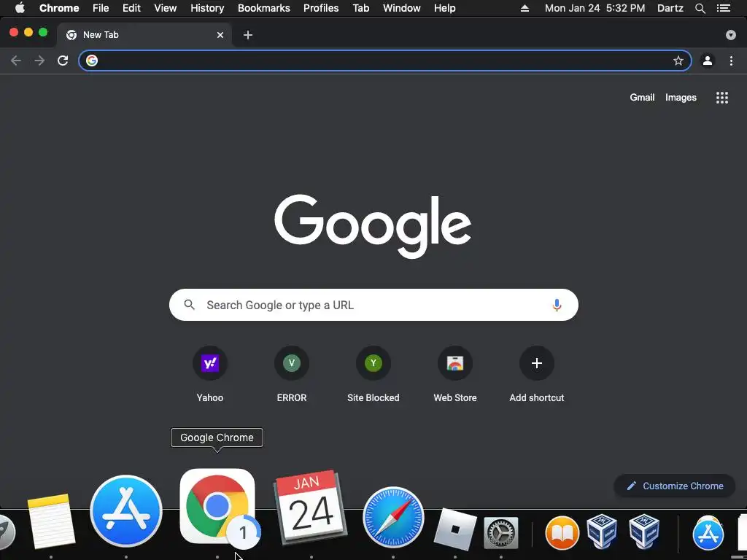The height and width of the screenshot is (560, 747).
Task: Open the large App Store Dock icon
Action: (126, 511)
